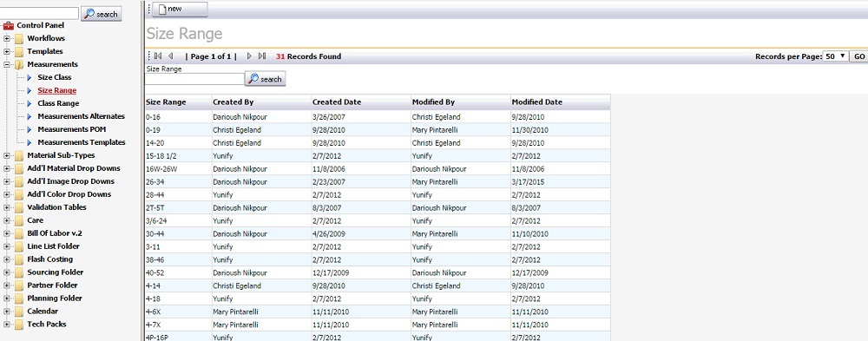Click the sidebar search button

(102, 14)
